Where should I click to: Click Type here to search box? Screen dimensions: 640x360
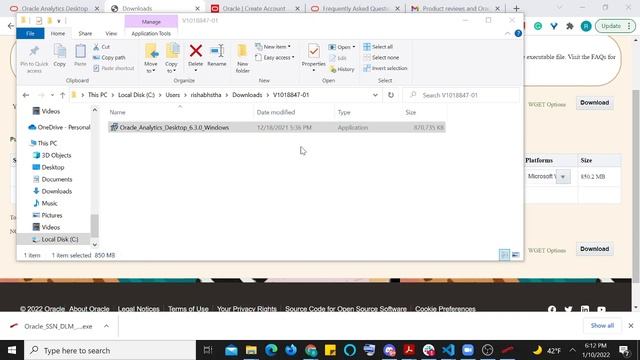tap(111, 350)
